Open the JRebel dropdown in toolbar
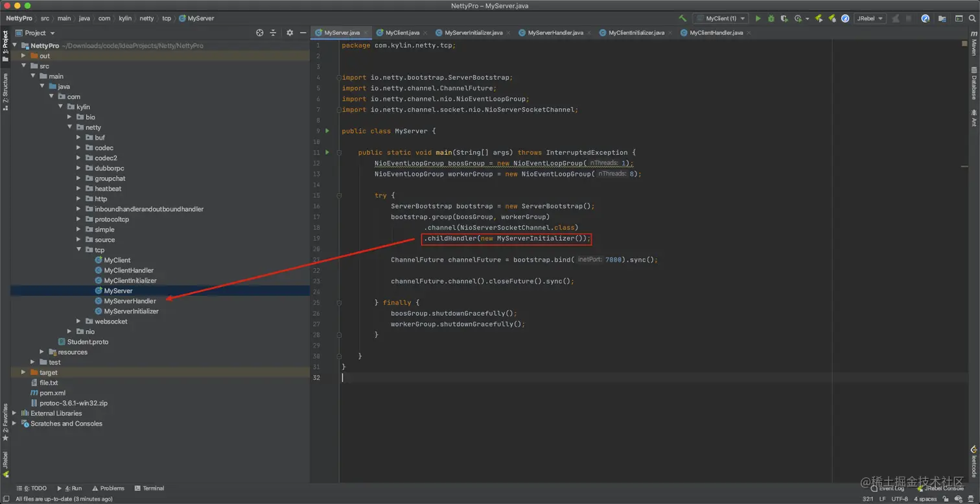The width and height of the screenshot is (980, 504). tap(870, 18)
